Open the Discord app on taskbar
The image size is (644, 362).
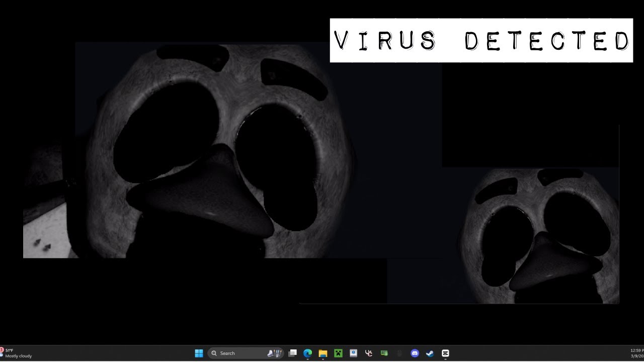tap(415, 353)
